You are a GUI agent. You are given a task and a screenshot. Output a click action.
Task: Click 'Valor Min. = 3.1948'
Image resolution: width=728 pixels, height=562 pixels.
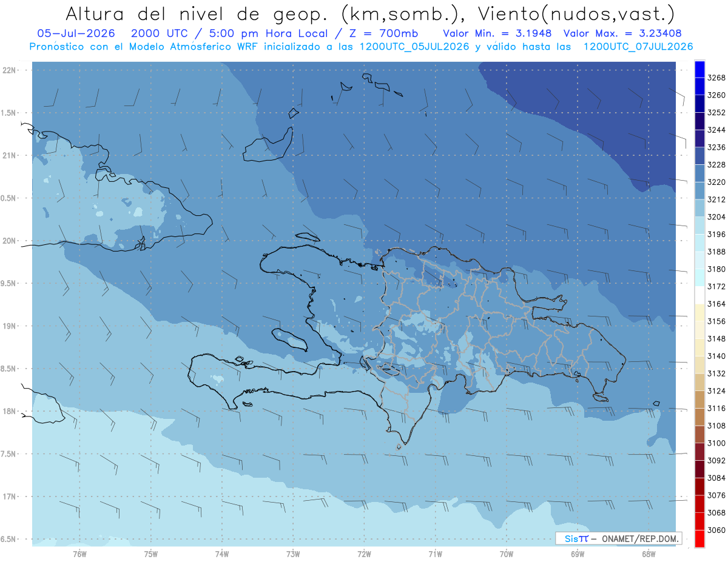click(x=497, y=33)
